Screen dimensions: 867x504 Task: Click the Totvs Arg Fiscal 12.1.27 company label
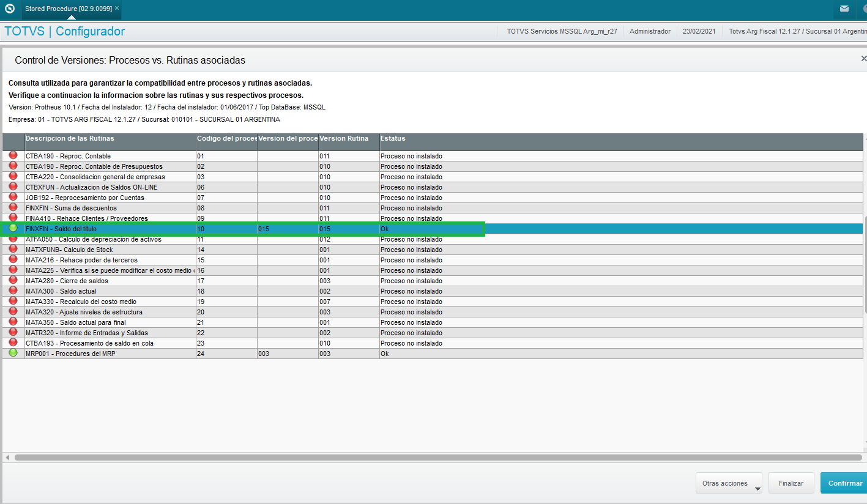797,31
